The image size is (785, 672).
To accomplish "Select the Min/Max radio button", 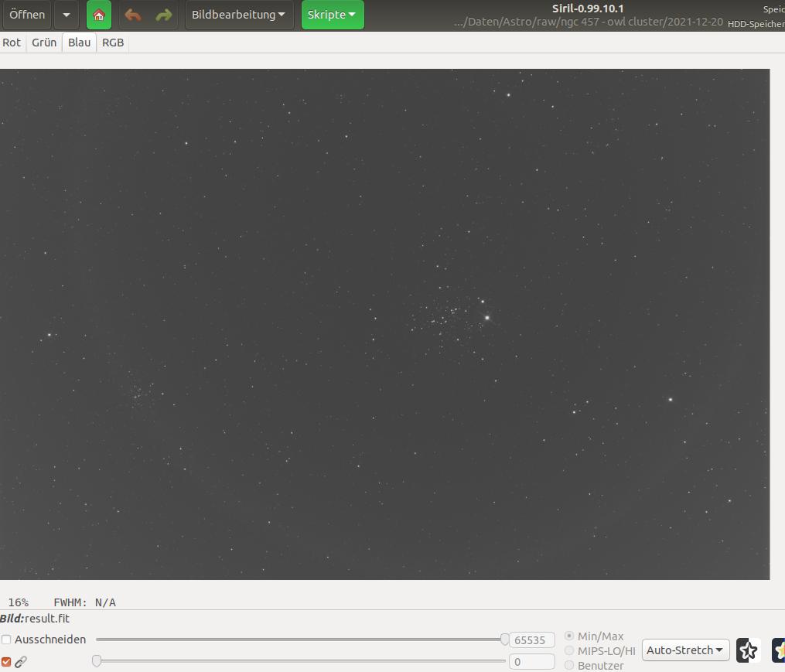I will (x=569, y=636).
